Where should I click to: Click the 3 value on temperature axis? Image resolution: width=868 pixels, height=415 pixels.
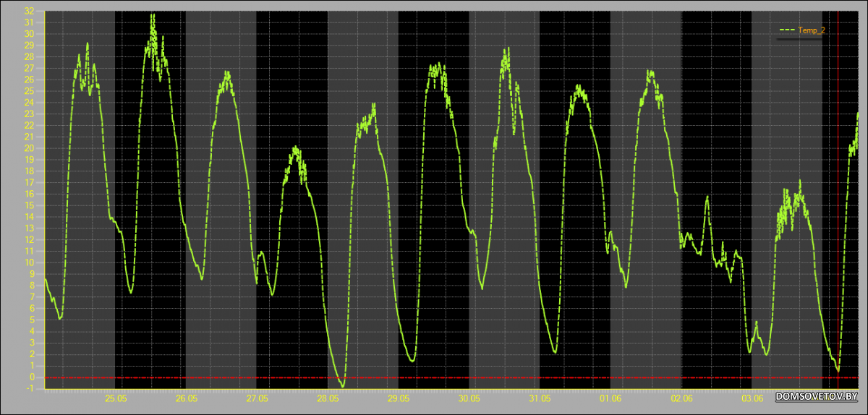[x=31, y=343]
